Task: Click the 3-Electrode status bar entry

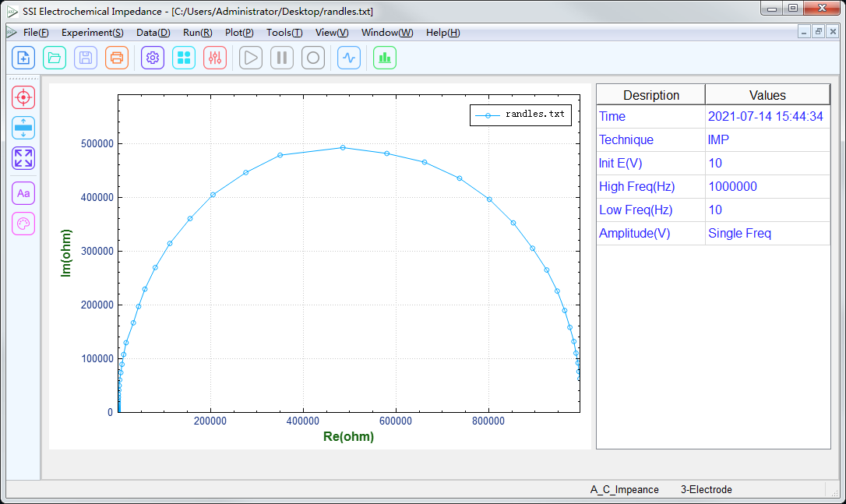Action: (707, 489)
